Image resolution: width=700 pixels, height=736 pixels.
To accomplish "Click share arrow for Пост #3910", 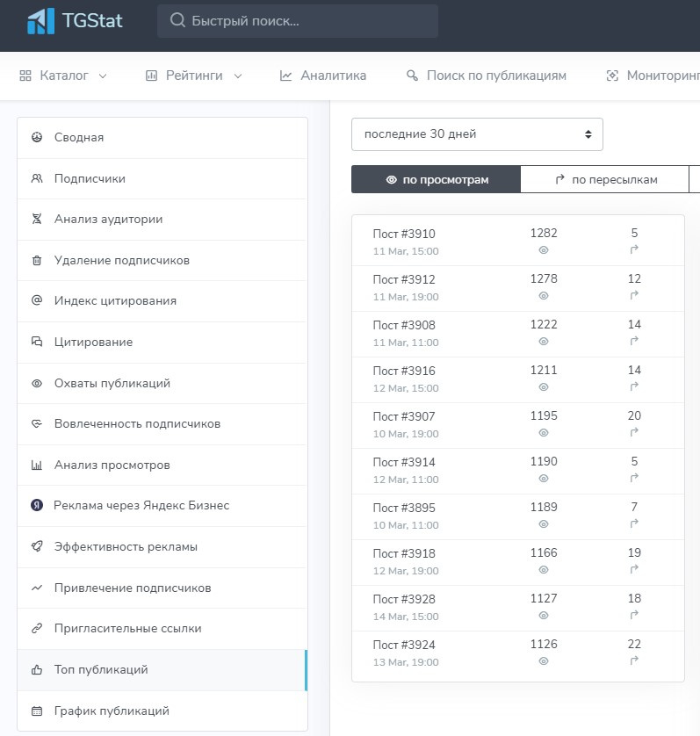I will 634,249.
